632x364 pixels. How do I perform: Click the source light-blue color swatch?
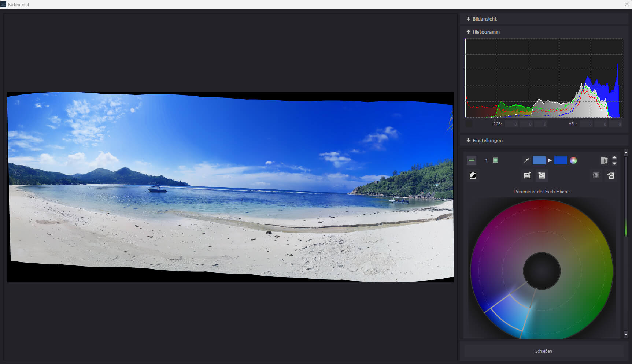[539, 160]
